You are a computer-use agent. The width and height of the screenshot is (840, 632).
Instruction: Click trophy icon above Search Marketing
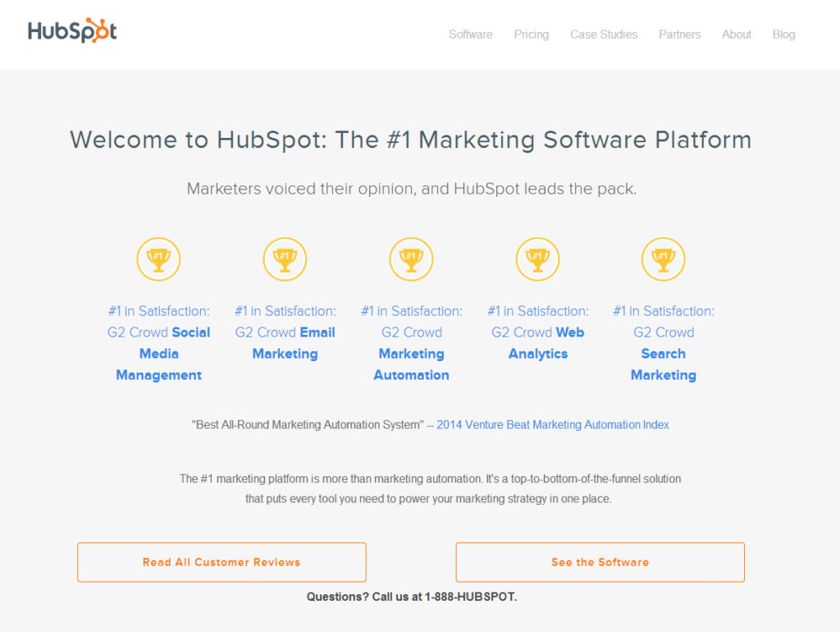(663, 259)
